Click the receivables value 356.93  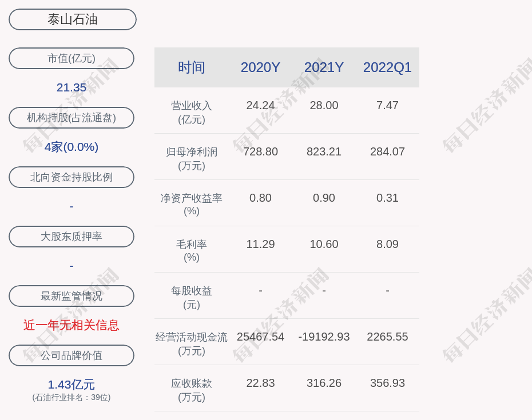[387, 383]
